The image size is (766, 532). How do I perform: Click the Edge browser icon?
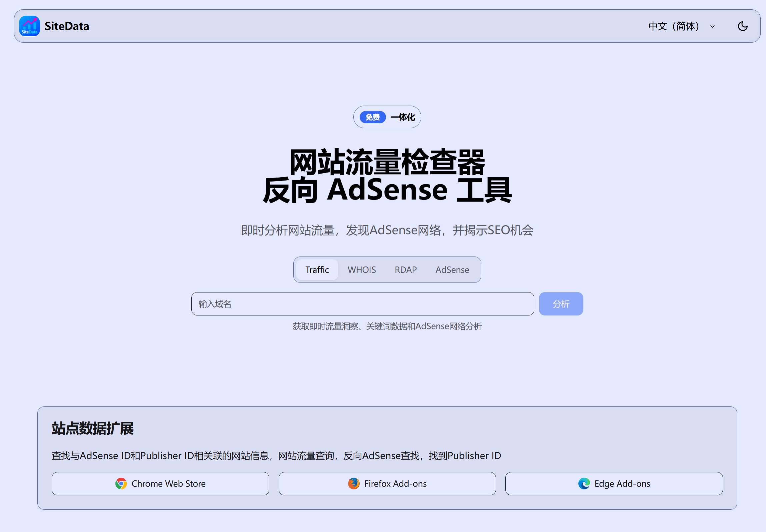click(x=584, y=483)
